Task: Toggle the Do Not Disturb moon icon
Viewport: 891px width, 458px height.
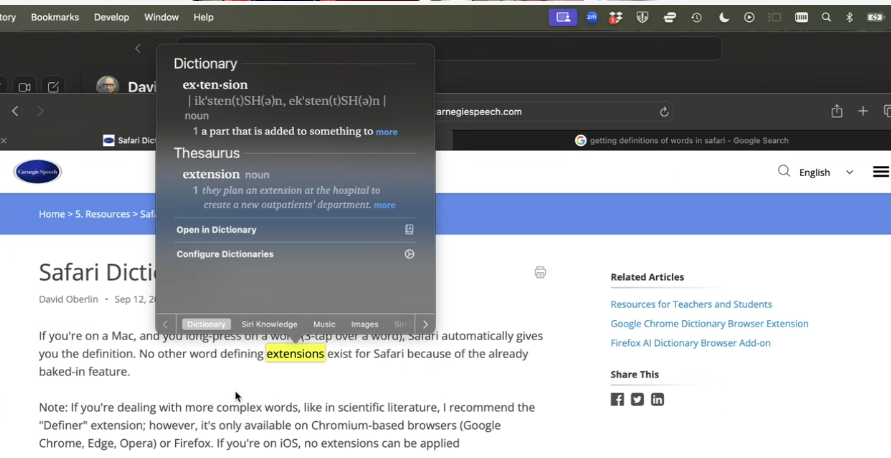Action: click(723, 18)
